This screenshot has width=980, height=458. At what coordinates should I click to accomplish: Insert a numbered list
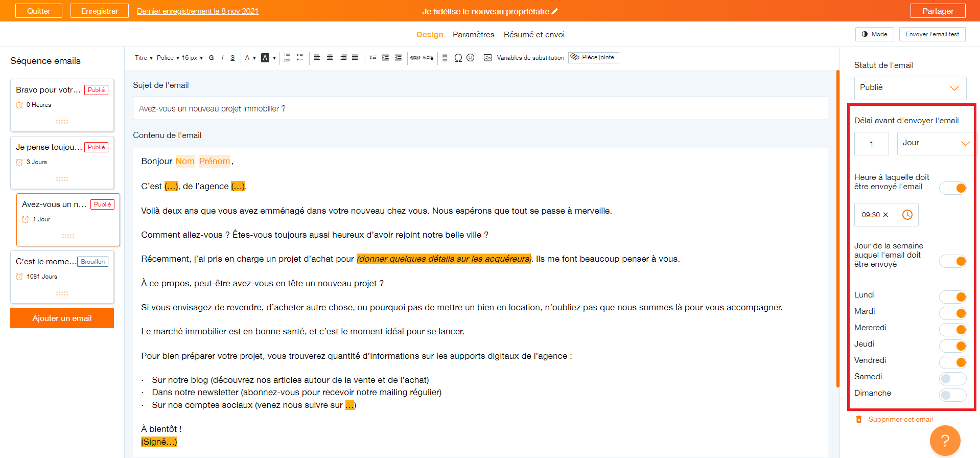coord(287,58)
